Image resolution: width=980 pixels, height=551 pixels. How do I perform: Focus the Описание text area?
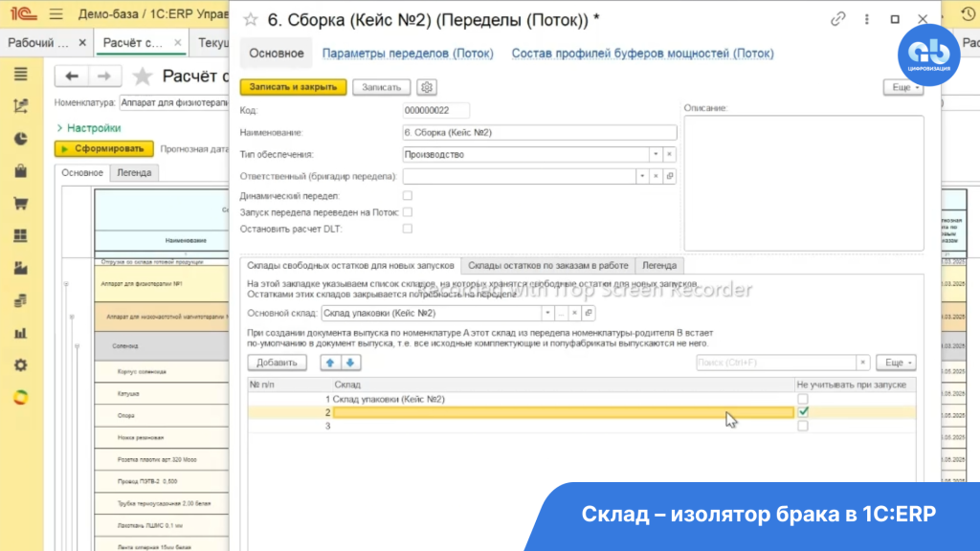804,183
